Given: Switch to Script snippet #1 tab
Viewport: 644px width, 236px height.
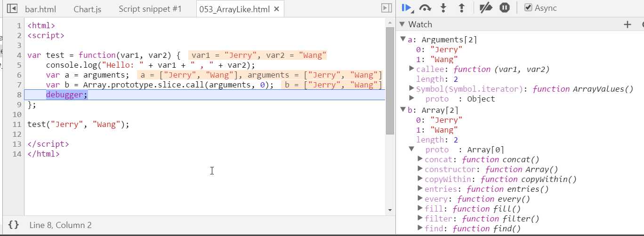Looking at the screenshot, I should click(x=150, y=9).
